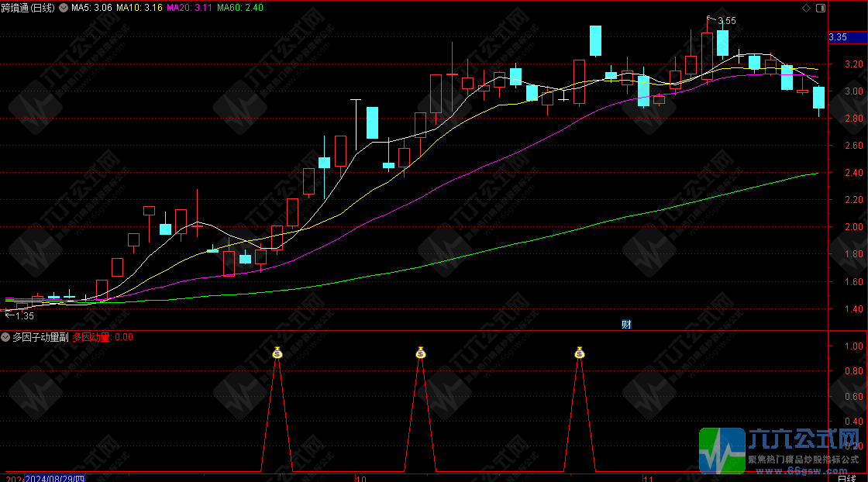Expand the dropdown next to 跨境通 (日线)
Screen dimensions: 868x482
point(62,8)
